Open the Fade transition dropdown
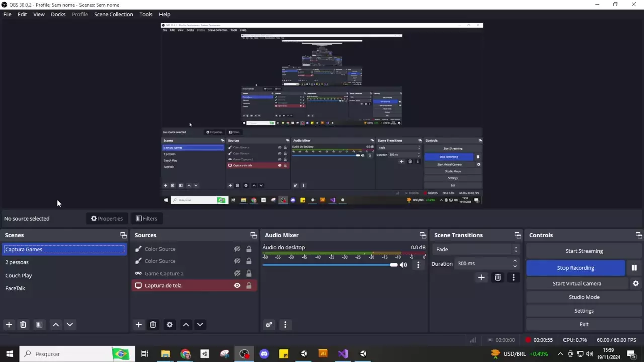This screenshot has height=362, width=644. [x=475, y=249]
